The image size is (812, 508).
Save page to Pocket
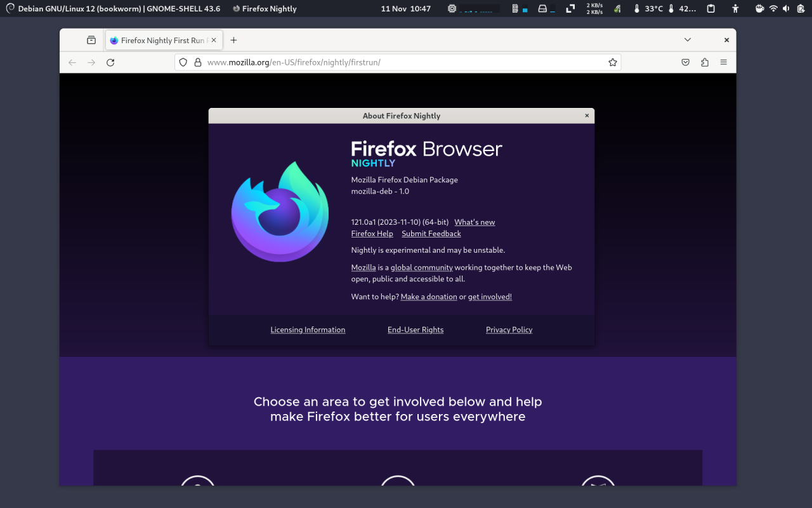tap(685, 62)
